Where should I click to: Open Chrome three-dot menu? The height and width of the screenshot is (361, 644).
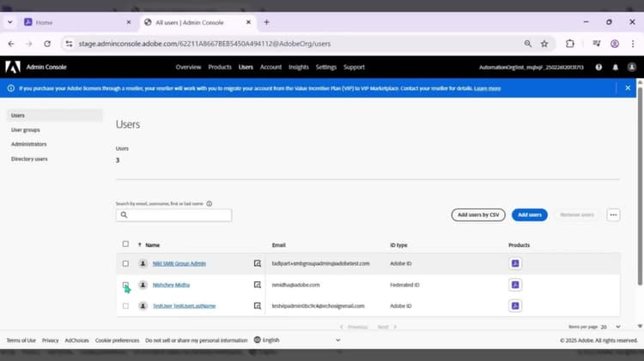point(633,44)
